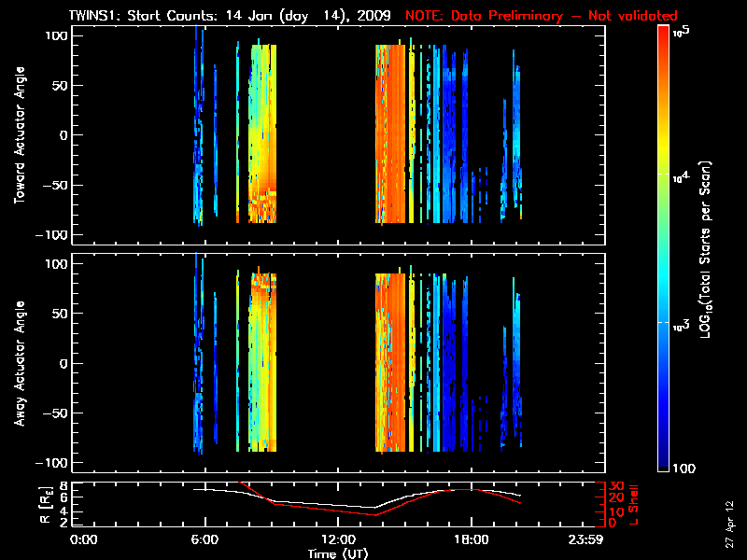This screenshot has height=560, width=747.
Task: Click the 6:00 time tick label
Action: [204, 539]
